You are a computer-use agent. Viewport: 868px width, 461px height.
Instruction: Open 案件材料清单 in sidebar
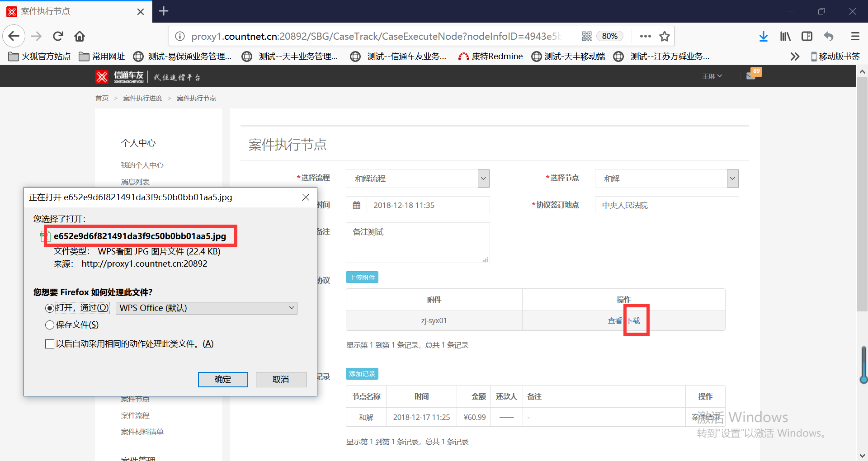pyautogui.click(x=142, y=432)
